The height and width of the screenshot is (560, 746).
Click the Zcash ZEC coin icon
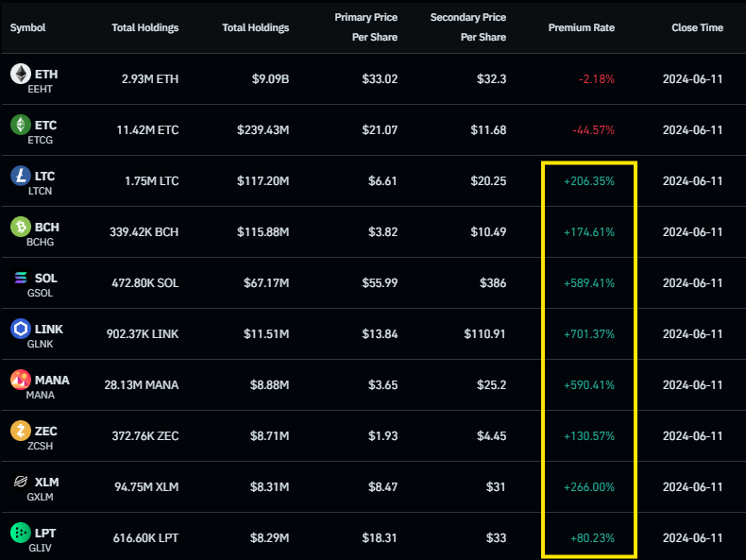pos(21,431)
